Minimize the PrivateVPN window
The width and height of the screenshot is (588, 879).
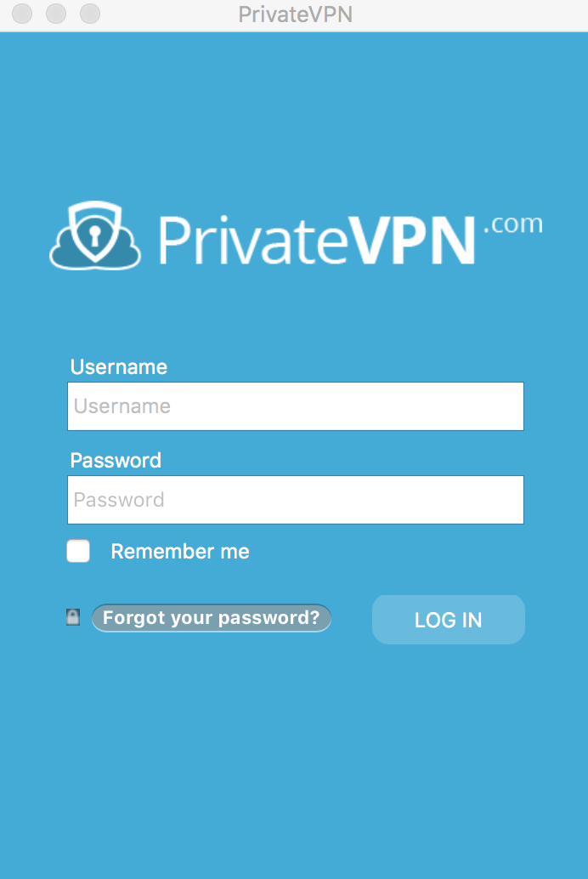pyautogui.click(x=56, y=14)
